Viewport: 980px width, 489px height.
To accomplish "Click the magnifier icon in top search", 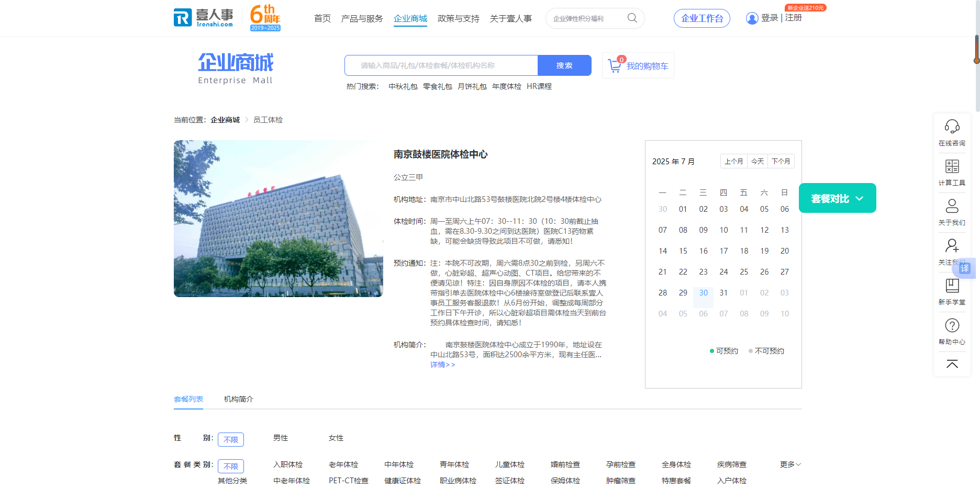I will tap(632, 18).
